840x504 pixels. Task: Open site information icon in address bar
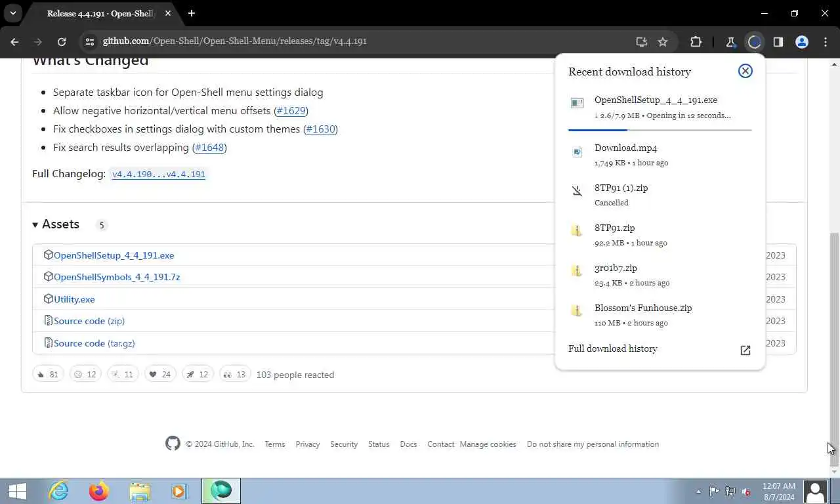pyautogui.click(x=90, y=41)
